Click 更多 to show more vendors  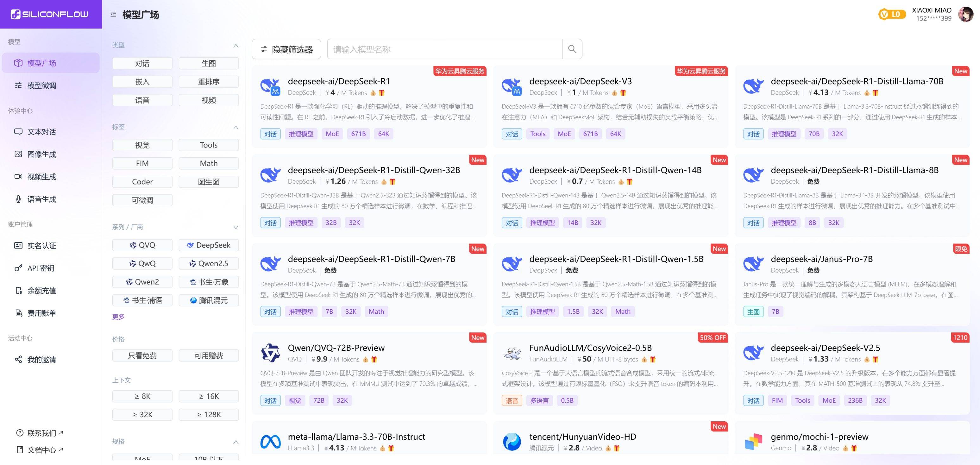pyautogui.click(x=118, y=317)
